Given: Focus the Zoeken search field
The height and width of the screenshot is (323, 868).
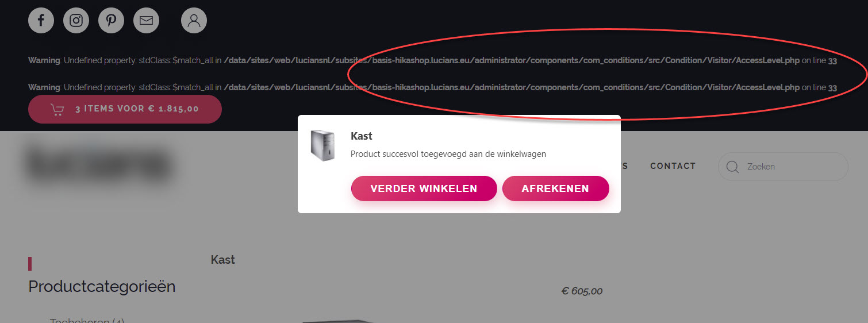Looking at the screenshot, I should (x=783, y=167).
